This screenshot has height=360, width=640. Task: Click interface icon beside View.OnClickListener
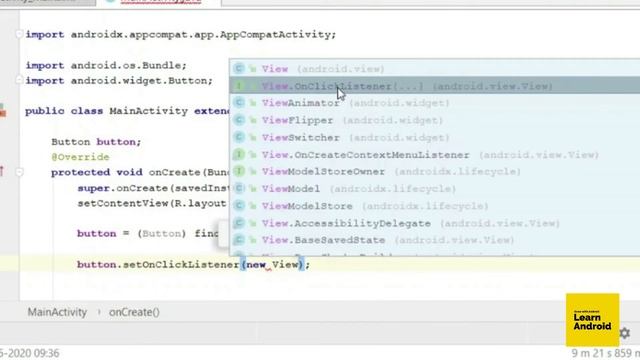tap(239, 86)
